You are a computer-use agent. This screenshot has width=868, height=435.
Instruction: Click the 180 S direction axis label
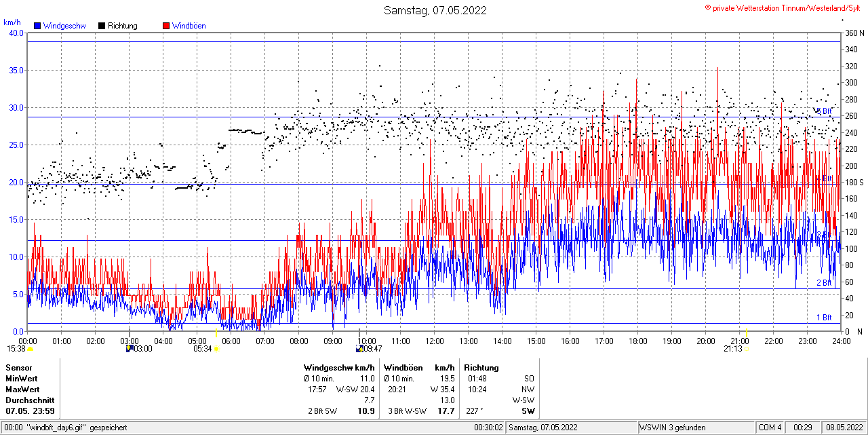coord(853,183)
